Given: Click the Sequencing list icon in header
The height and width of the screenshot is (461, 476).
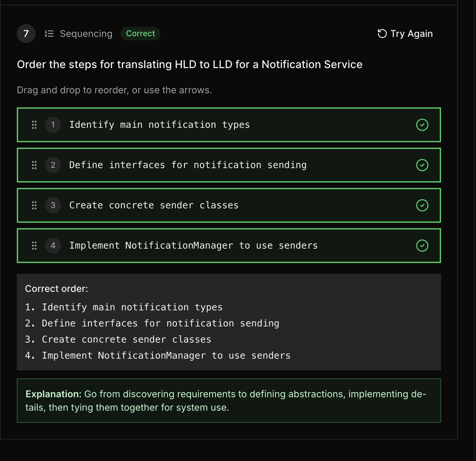Looking at the screenshot, I should point(49,34).
